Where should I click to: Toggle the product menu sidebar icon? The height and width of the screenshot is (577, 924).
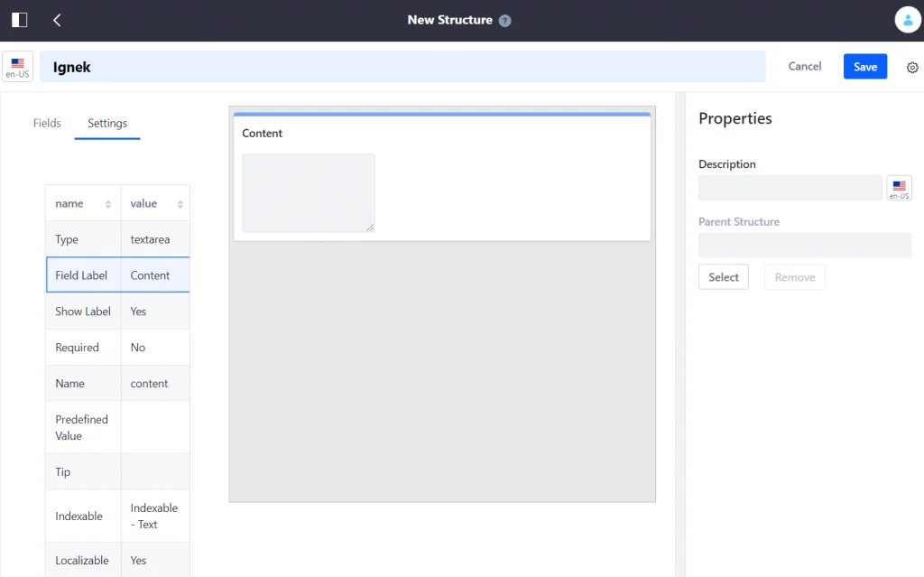tap(20, 20)
